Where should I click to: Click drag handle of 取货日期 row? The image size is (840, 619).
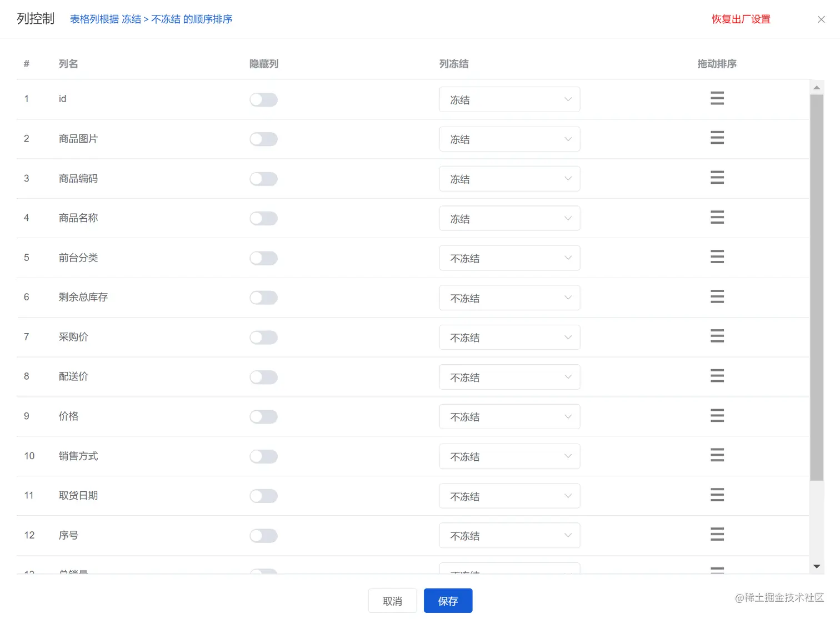click(x=717, y=495)
